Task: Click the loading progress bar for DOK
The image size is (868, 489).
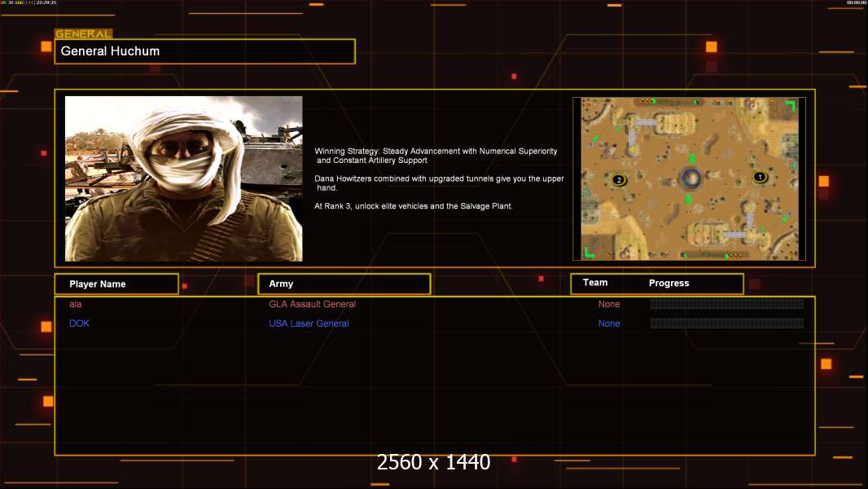Action: (727, 324)
